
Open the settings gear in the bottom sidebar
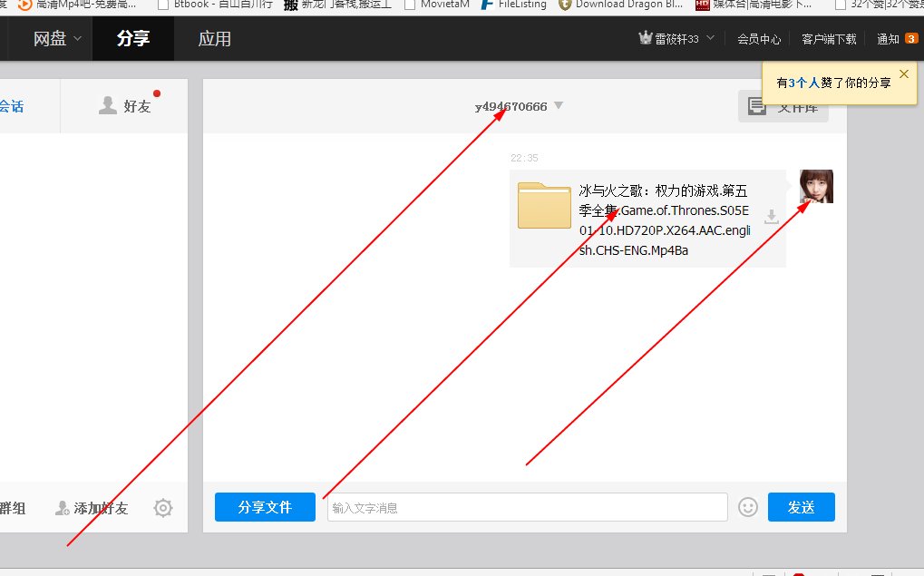[x=163, y=508]
